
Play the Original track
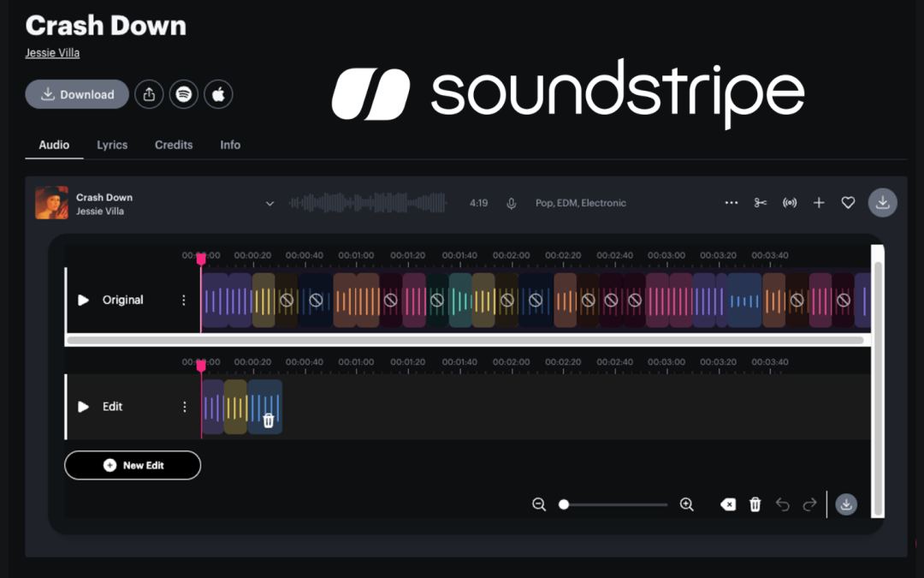click(83, 301)
